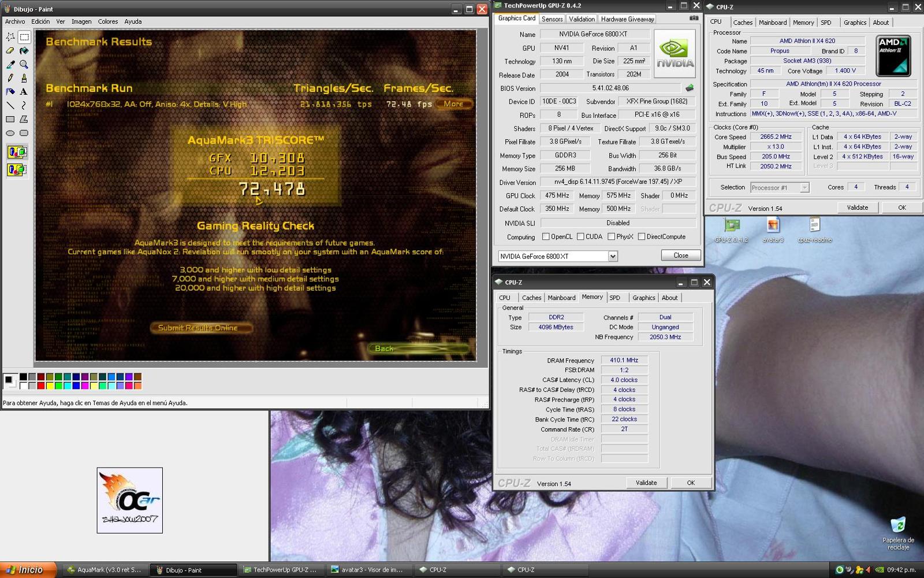Switch to the Sensors tab in GPU-Z
Viewport: 924px width, 578px height.
point(552,19)
